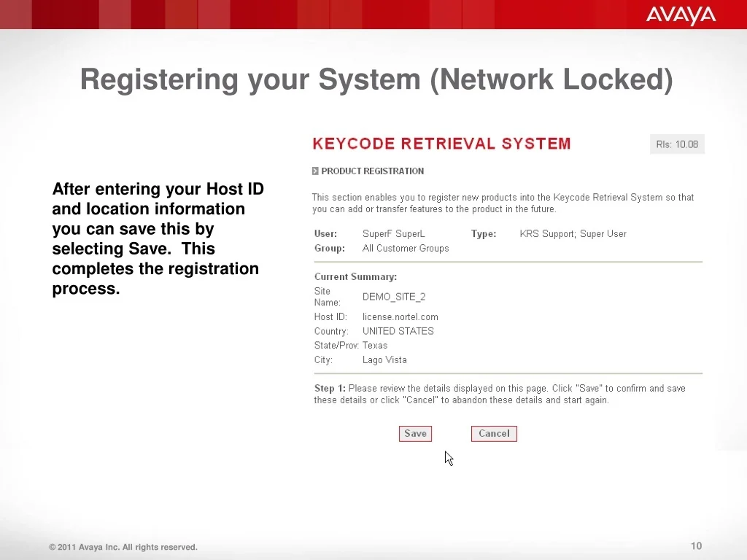Open the Country field showing UNITED STATES

[x=398, y=331]
